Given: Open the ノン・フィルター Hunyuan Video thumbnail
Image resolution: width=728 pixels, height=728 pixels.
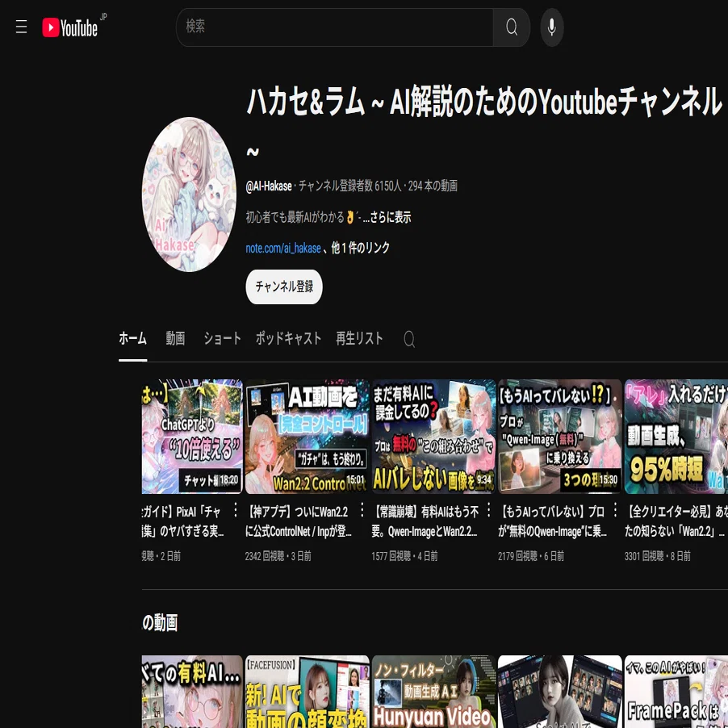Looking at the screenshot, I should (433, 692).
